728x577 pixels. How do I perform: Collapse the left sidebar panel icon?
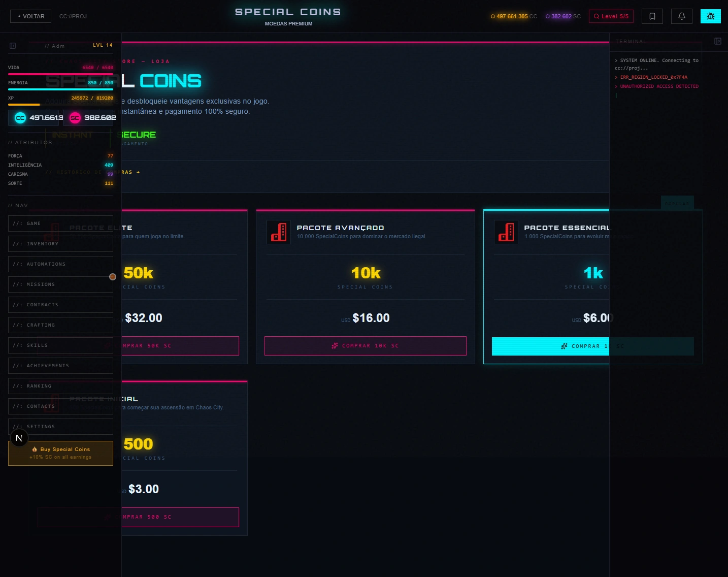[13, 46]
